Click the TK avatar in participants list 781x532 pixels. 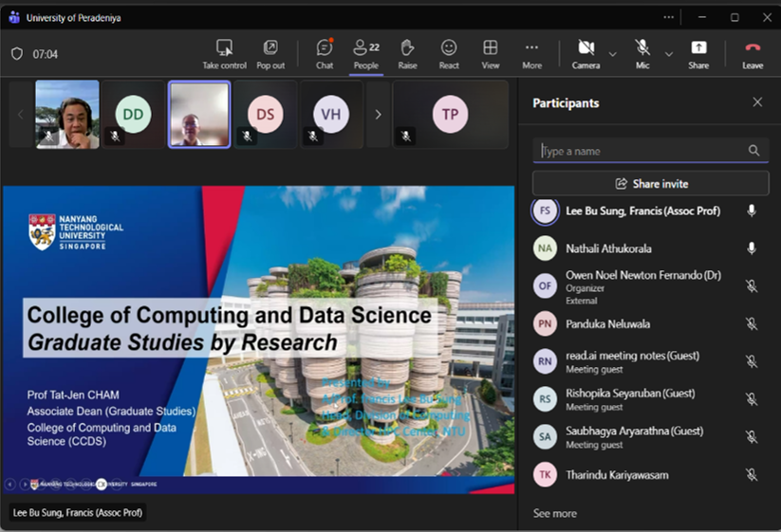click(x=545, y=475)
